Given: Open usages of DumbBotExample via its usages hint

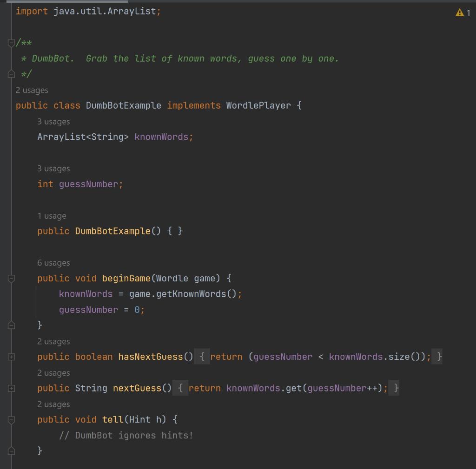Looking at the screenshot, I should tap(32, 90).
